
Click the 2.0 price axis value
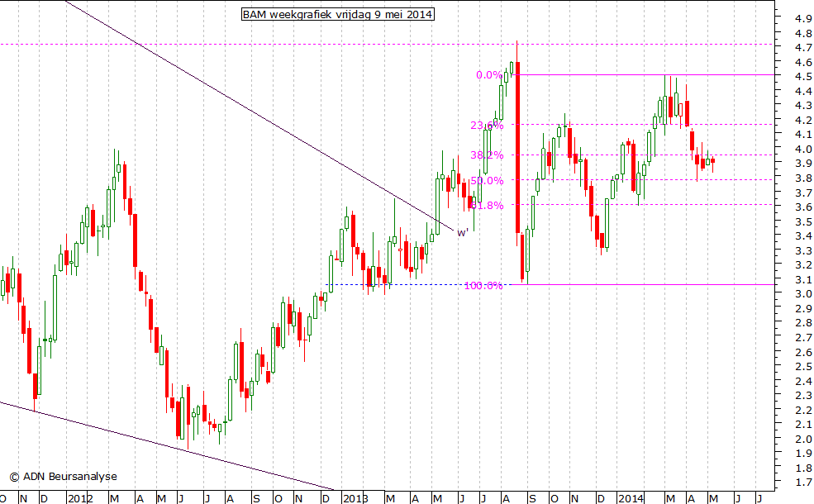802,439
